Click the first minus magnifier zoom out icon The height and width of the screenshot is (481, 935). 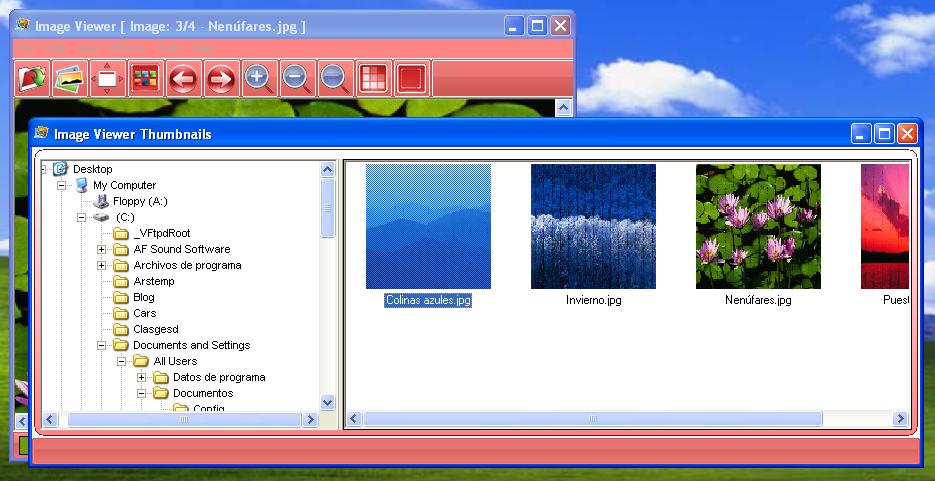pyautogui.click(x=298, y=78)
